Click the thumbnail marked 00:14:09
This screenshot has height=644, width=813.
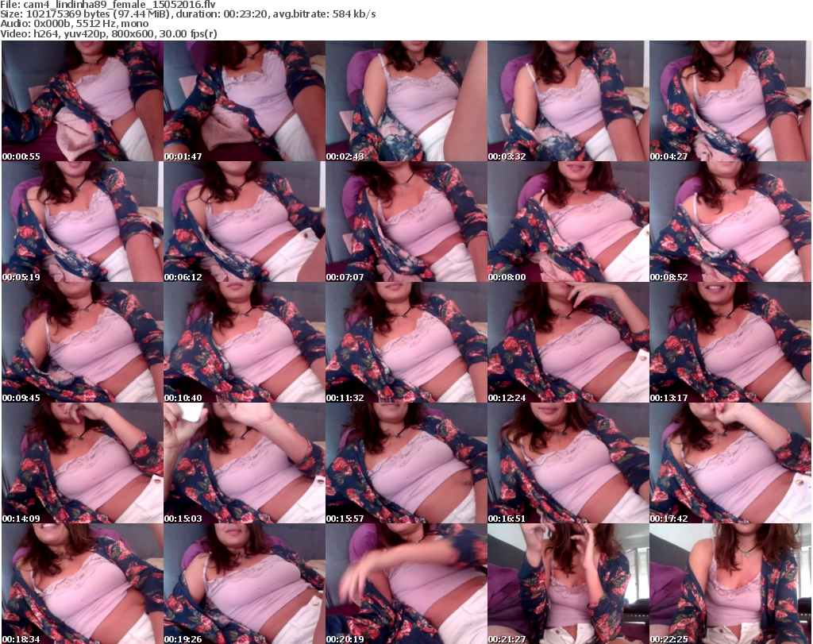pos(83,463)
